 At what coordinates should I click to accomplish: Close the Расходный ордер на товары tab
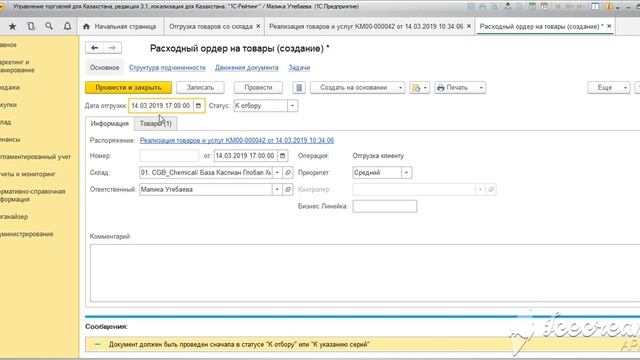(x=609, y=26)
